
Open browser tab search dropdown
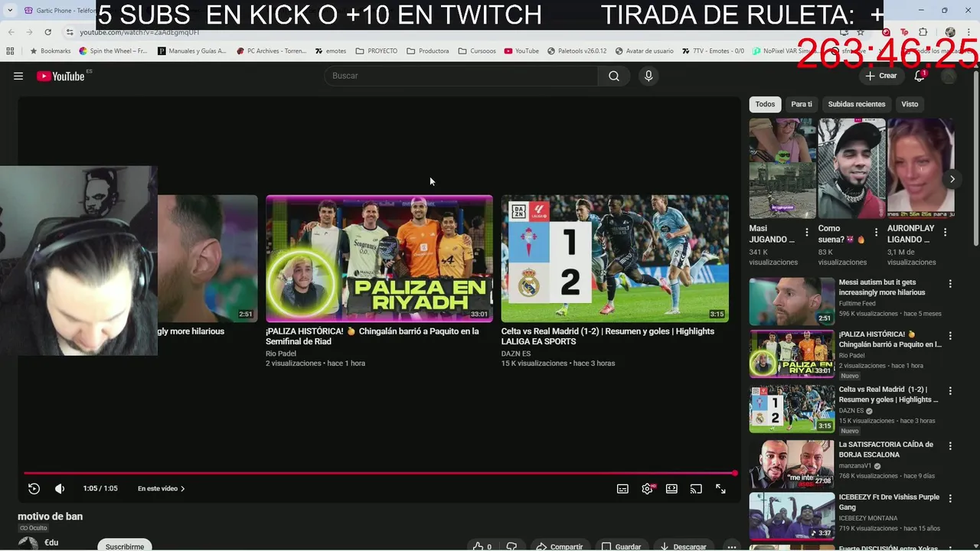(x=10, y=11)
